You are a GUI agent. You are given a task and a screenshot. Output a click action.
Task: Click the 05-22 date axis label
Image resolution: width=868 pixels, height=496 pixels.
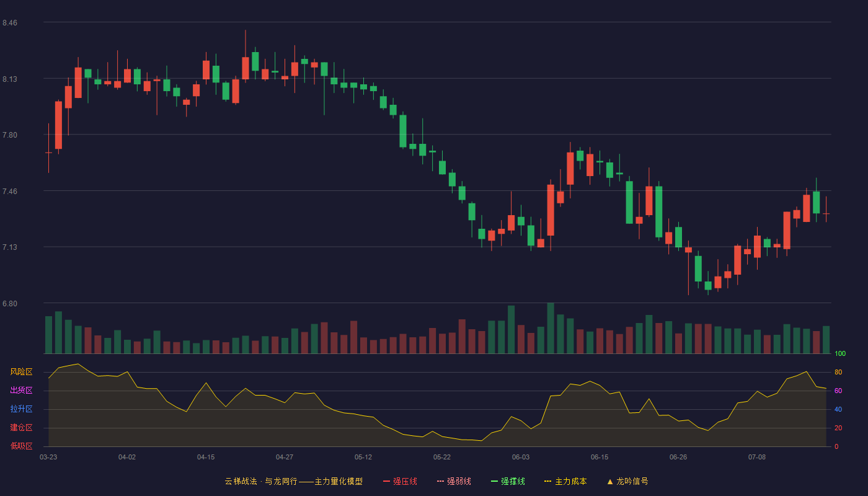click(x=442, y=457)
